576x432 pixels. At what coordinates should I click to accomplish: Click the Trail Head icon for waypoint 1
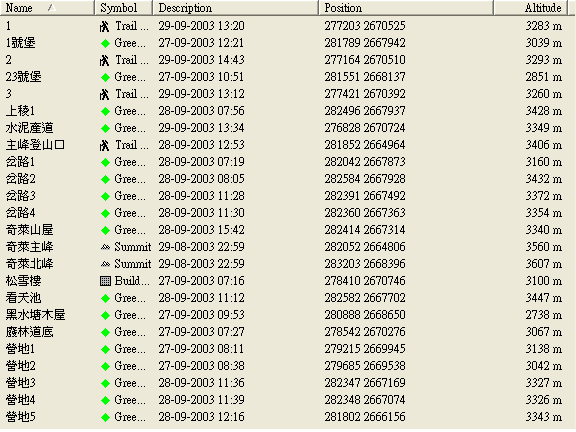105,26
